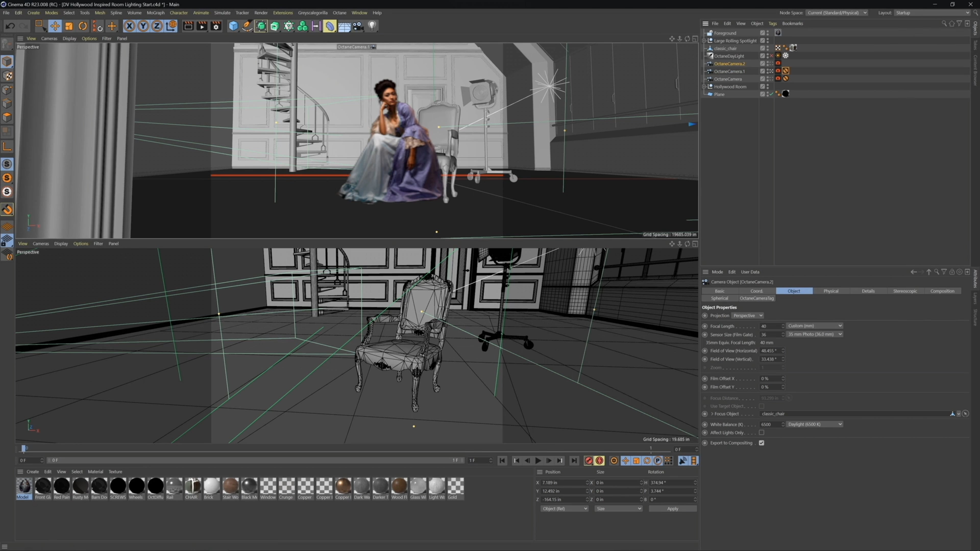Click the Undo arrow icon
Image resolution: width=980 pixels, height=551 pixels.
(x=10, y=26)
